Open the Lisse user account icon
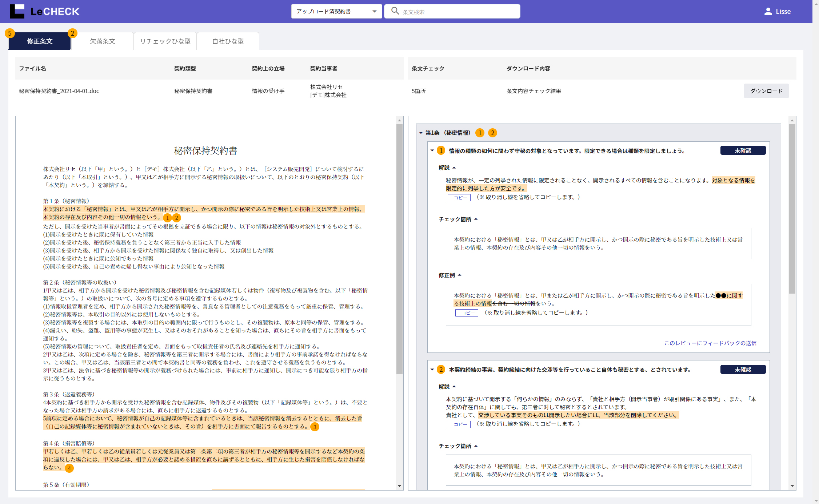The height and width of the screenshot is (504, 819). click(x=768, y=11)
